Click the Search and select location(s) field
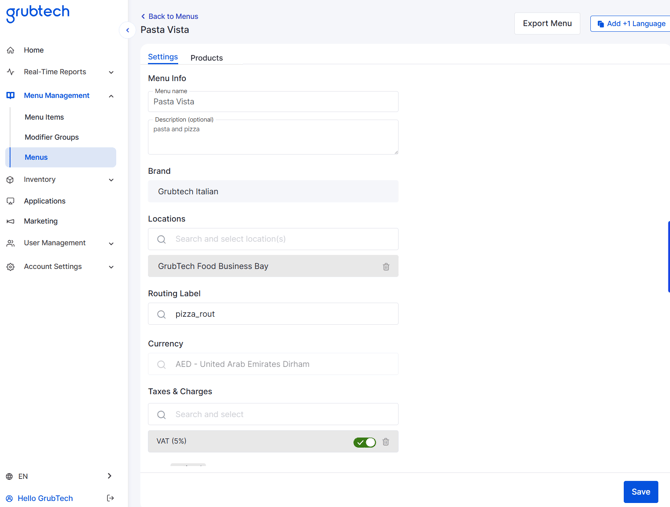 coord(273,239)
